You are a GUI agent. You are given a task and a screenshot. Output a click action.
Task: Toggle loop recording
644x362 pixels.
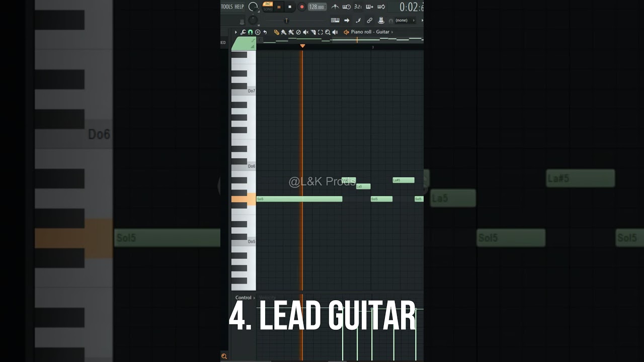click(x=381, y=7)
